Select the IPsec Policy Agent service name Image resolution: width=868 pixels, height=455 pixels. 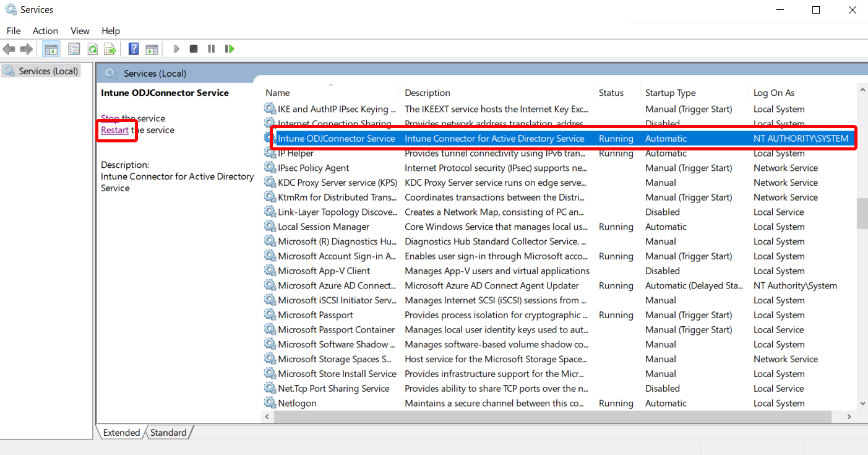pos(314,168)
